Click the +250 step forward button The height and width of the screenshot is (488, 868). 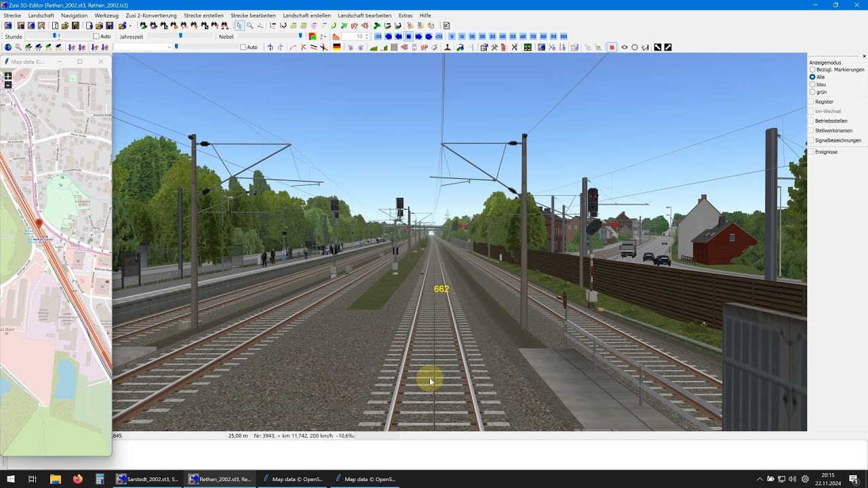pos(439,37)
